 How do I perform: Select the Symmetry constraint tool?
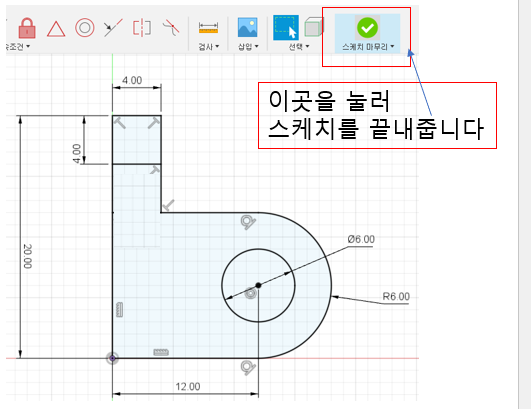pos(142,28)
